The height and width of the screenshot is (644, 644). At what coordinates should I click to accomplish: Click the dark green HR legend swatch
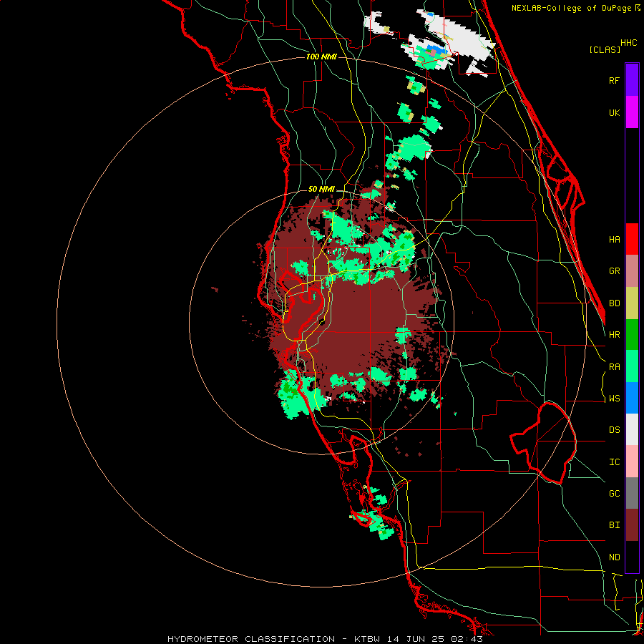632,335
